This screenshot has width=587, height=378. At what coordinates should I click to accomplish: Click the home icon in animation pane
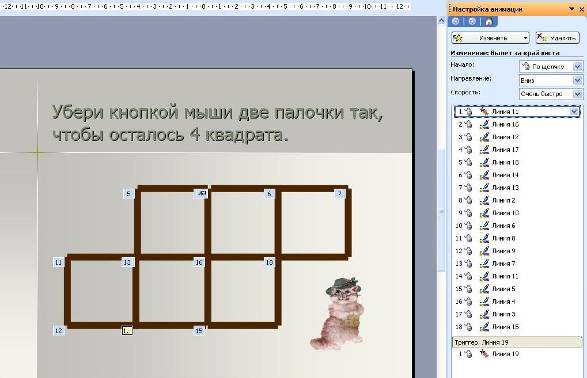[489, 22]
